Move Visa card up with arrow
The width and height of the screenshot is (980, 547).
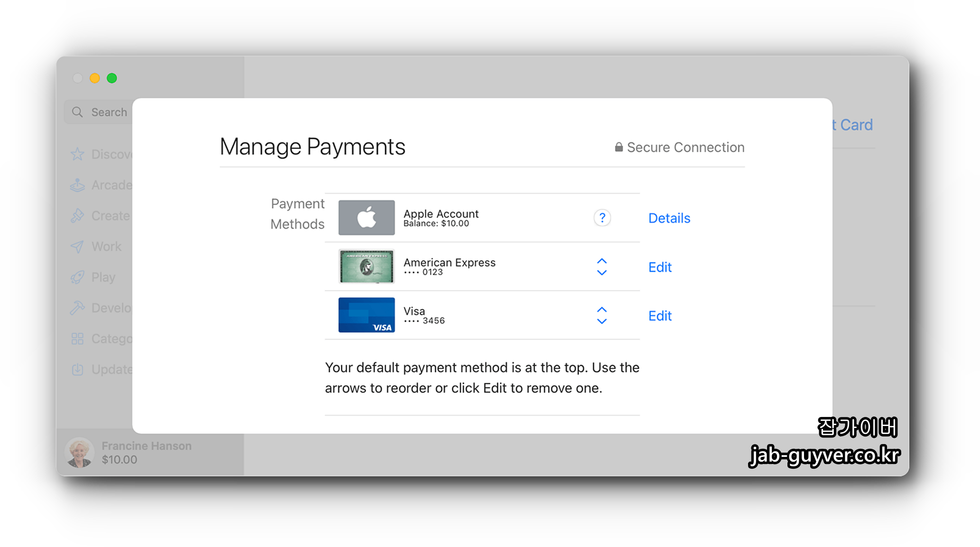pyautogui.click(x=601, y=309)
